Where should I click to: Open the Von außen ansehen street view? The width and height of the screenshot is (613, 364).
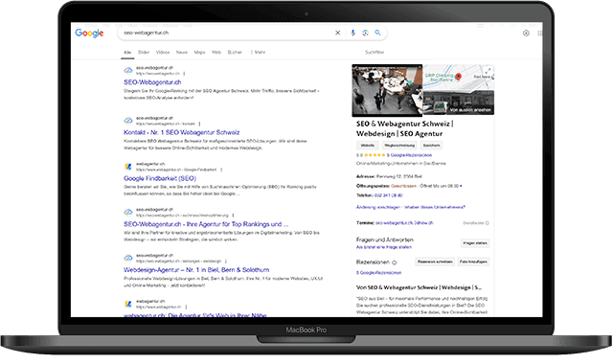pos(459,103)
